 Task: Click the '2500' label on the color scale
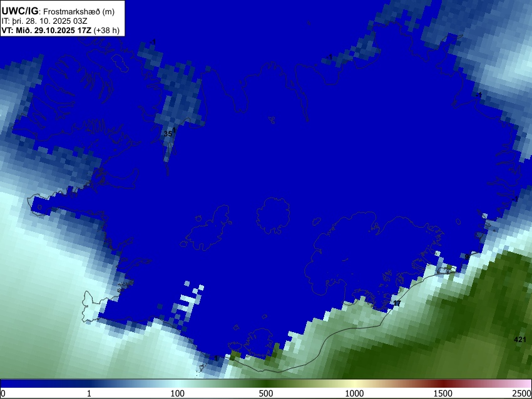point(523,393)
